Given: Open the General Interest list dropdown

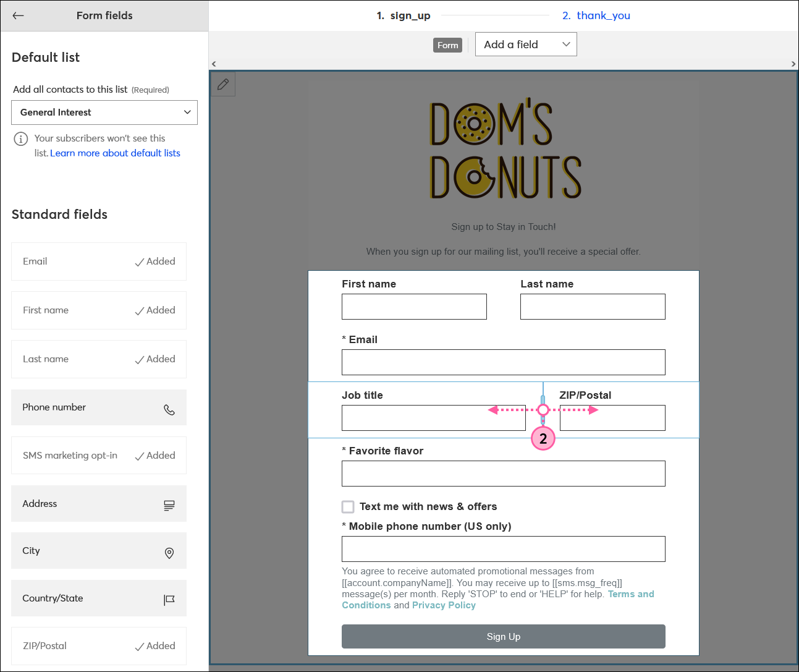Looking at the screenshot, I should click(104, 113).
